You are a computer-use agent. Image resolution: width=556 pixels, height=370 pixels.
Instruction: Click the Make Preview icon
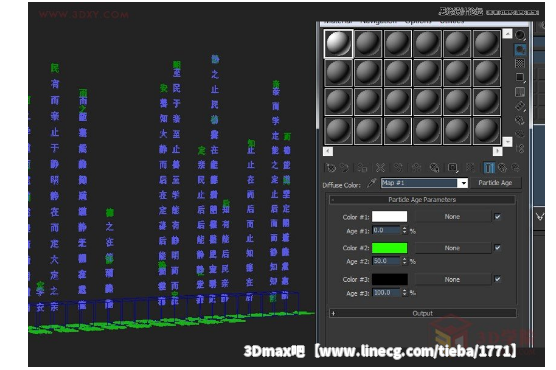point(520,106)
